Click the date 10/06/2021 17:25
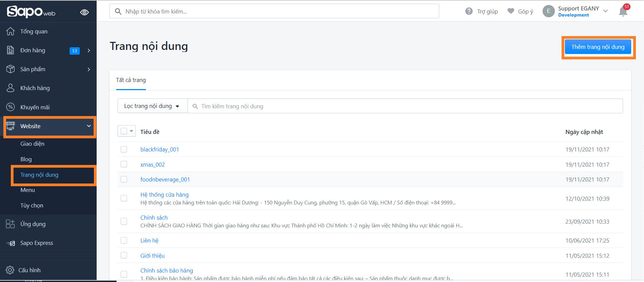The width and height of the screenshot is (644, 282). [587, 241]
